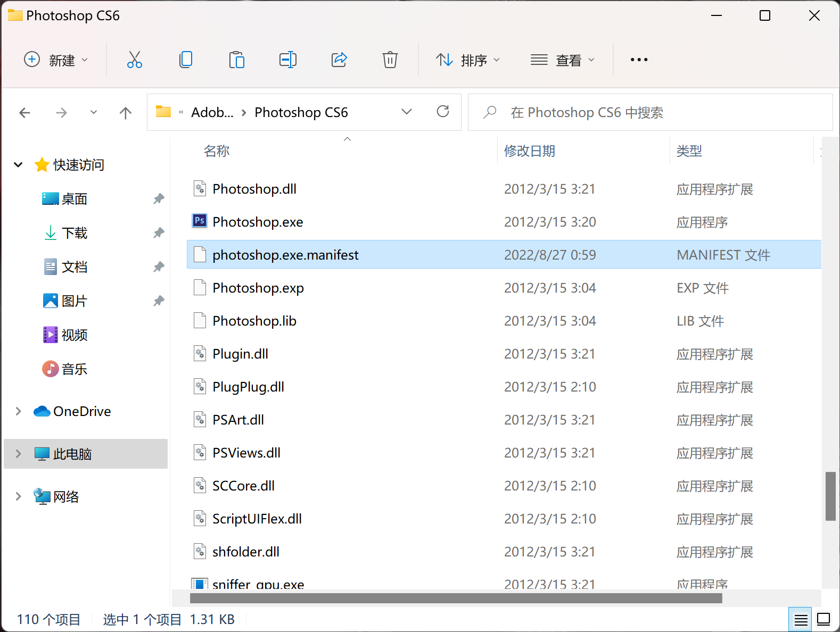Select file Photoshop.lib
The width and height of the screenshot is (840, 632).
click(254, 321)
